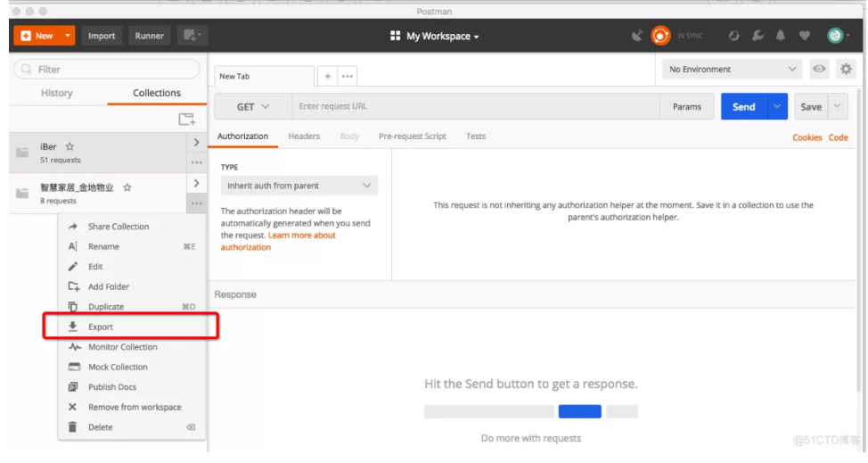Click the new window icon in toolbar
This screenshot has height=463, width=868.
tap(192, 36)
